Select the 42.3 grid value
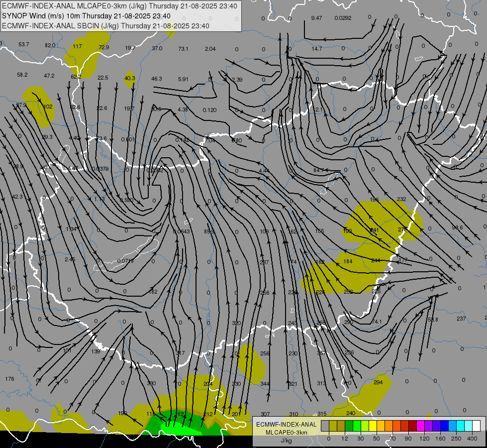This screenshot has height=448, width=487. 17,197
